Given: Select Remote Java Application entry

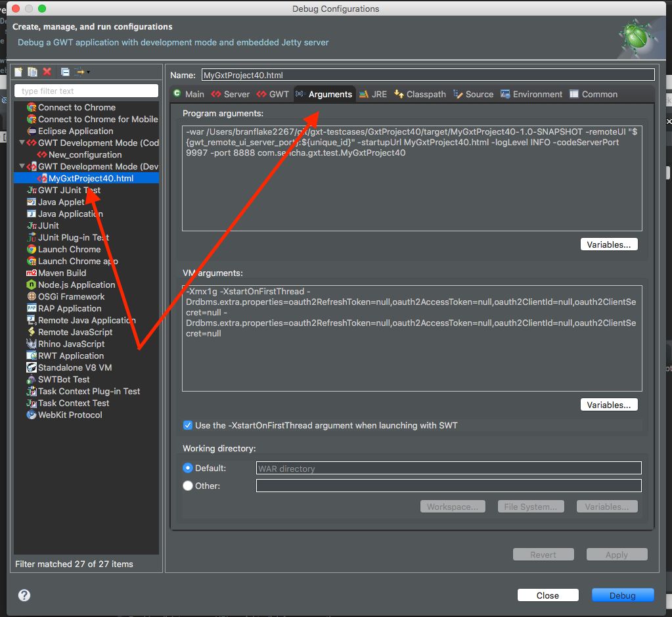Looking at the screenshot, I should 87,320.
